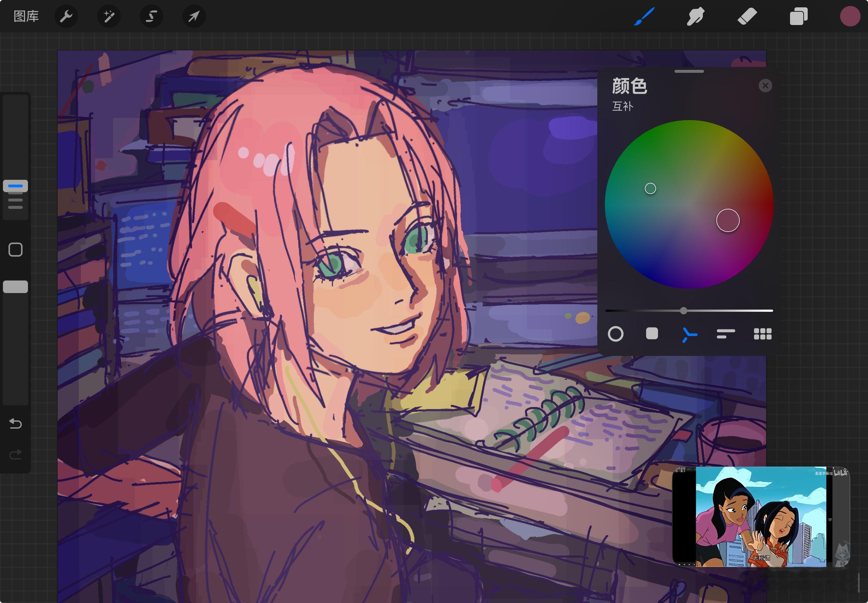Undo the last stroke

(15, 424)
